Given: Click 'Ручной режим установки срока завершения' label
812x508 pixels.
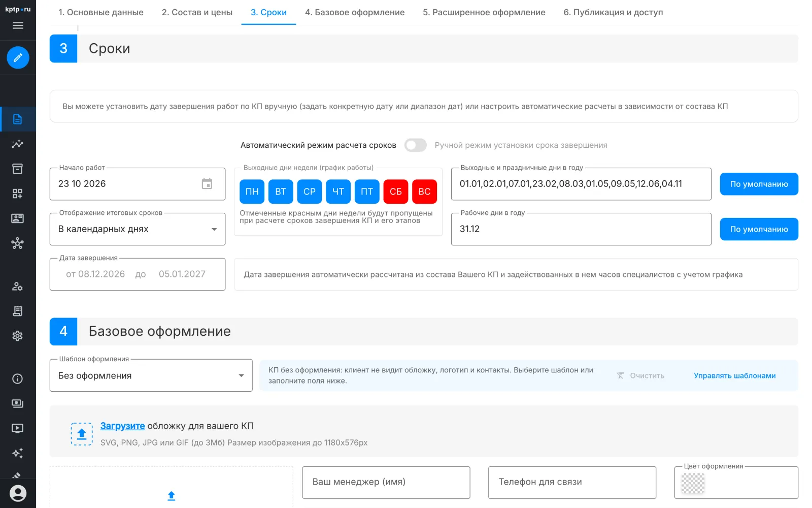Looking at the screenshot, I should [x=521, y=145].
